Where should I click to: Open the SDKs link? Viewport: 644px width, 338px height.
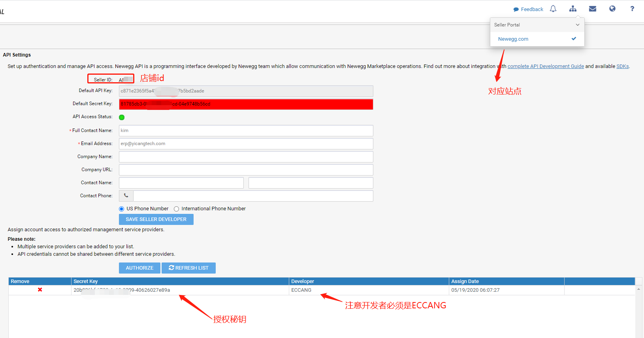coord(623,66)
